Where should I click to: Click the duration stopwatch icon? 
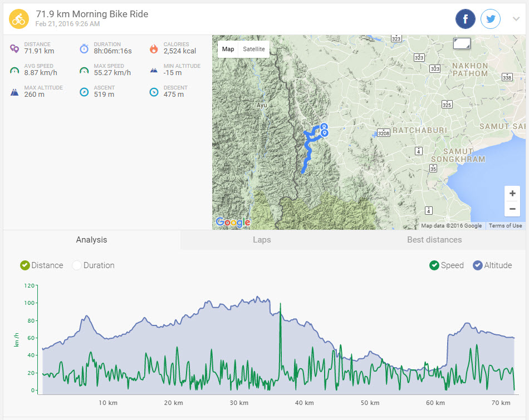(84, 48)
